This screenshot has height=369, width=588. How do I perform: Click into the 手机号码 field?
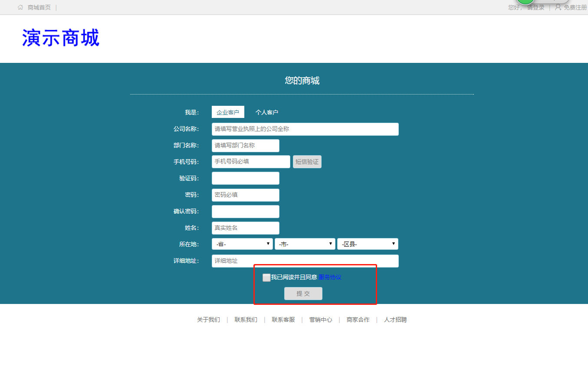point(251,162)
